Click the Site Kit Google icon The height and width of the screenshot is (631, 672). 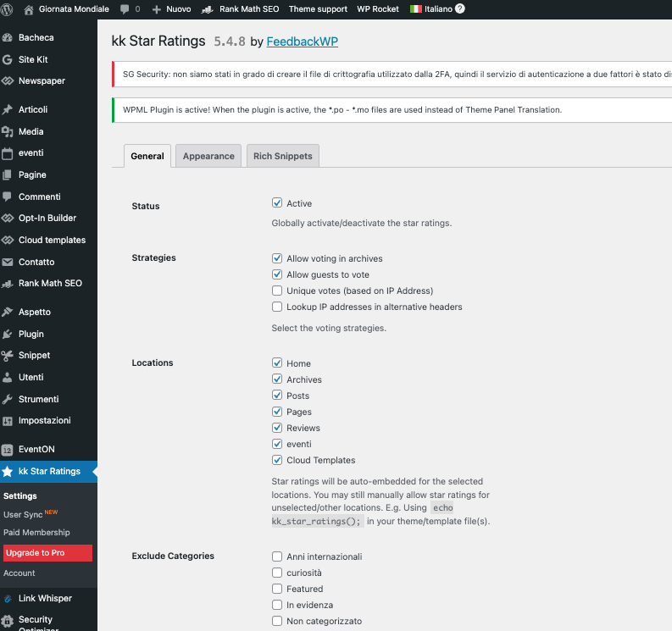(7, 59)
